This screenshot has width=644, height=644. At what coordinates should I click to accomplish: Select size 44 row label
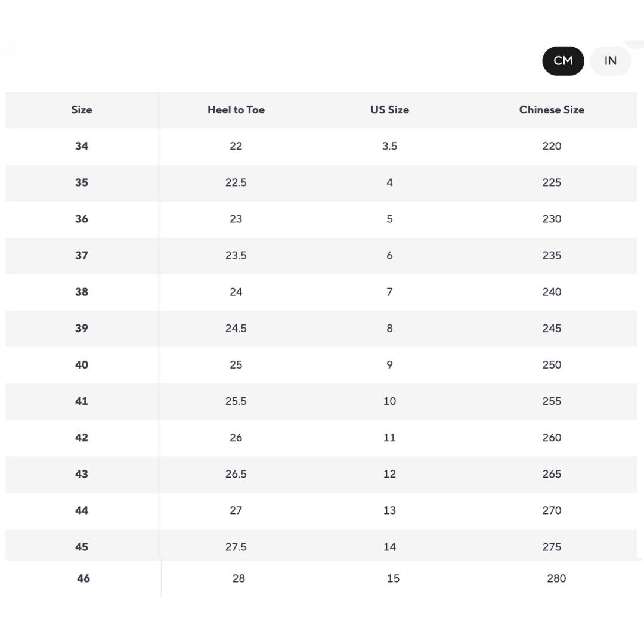pyautogui.click(x=82, y=510)
